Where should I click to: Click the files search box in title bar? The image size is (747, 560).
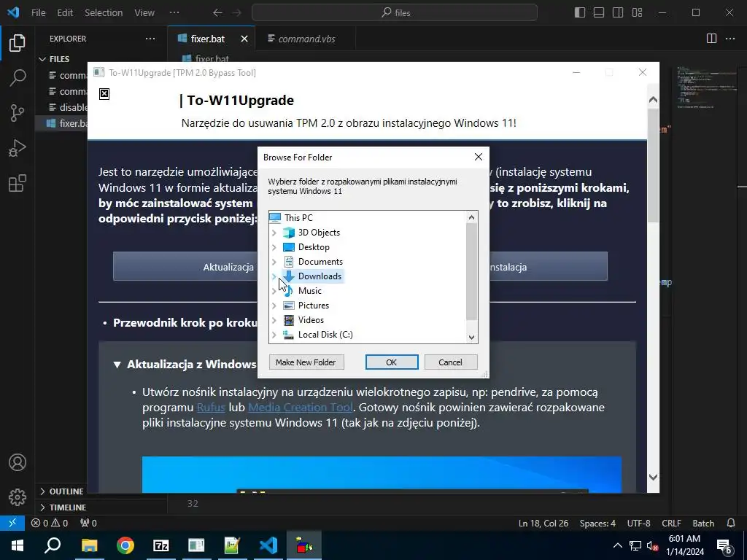[x=395, y=13]
